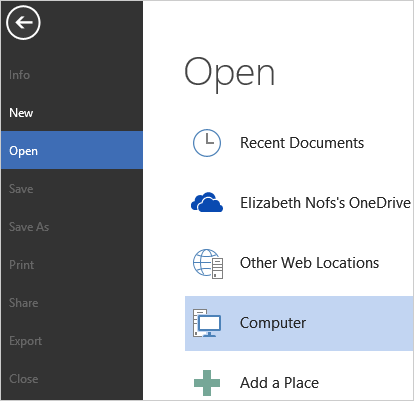Click the blue OneDrive cloud icon
Image resolution: width=414 pixels, height=401 pixels.
tap(207, 202)
